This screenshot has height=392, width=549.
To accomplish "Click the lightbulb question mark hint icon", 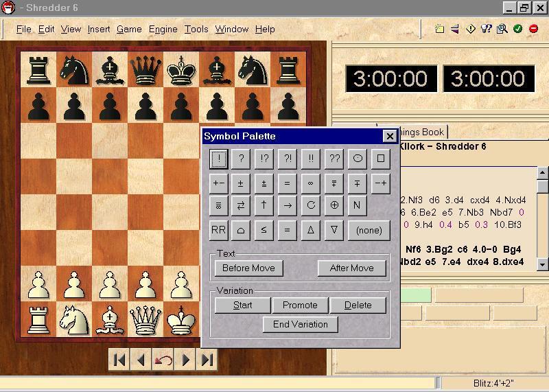I will [x=487, y=29].
